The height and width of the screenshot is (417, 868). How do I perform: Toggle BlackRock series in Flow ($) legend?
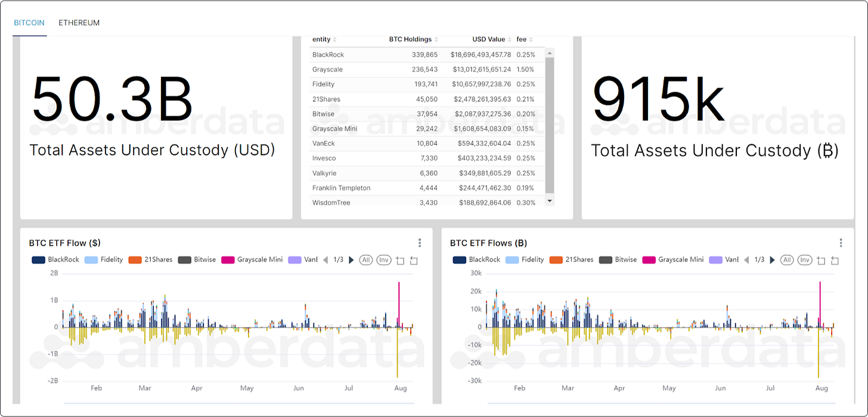coord(57,260)
